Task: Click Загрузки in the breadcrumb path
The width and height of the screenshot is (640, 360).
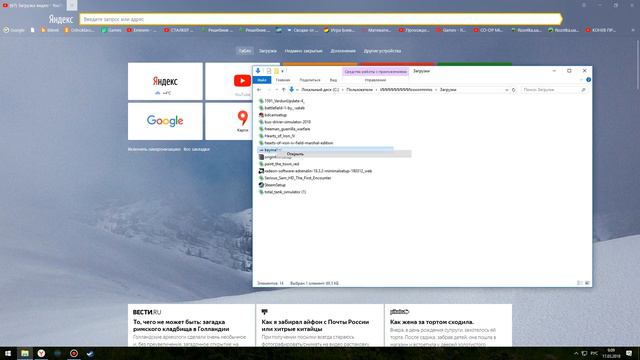Action: (448, 90)
